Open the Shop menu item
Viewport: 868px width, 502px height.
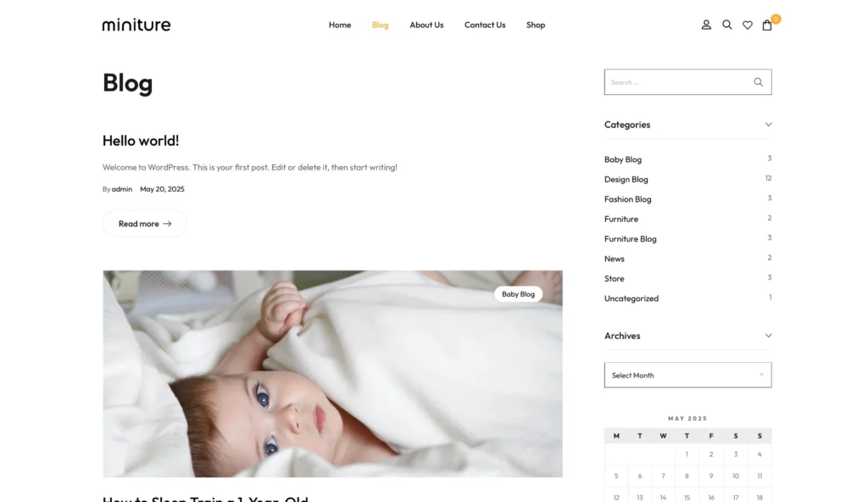pyautogui.click(x=536, y=25)
